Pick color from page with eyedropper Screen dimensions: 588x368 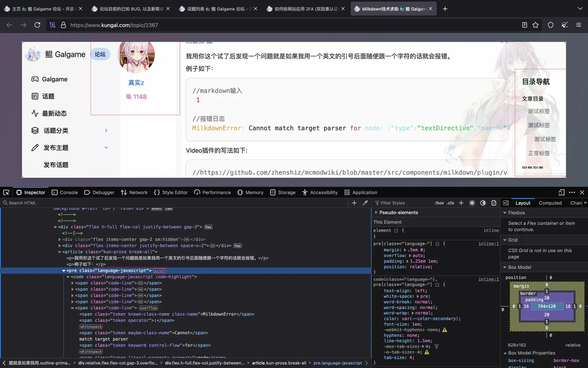(365, 203)
